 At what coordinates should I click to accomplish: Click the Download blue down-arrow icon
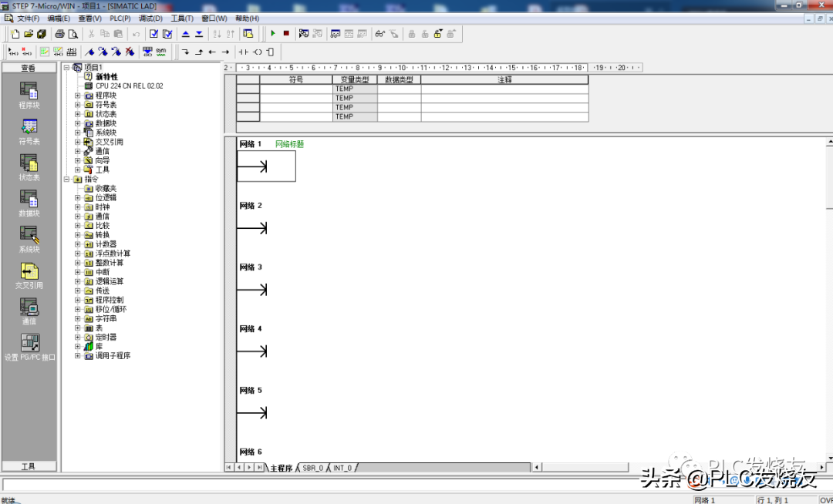pyautogui.click(x=199, y=34)
